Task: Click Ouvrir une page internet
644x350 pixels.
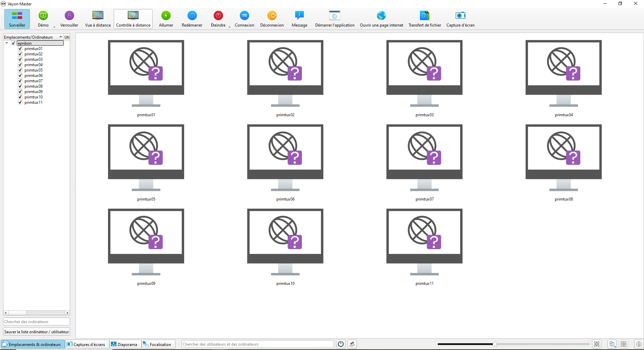Action: [x=381, y=19]
